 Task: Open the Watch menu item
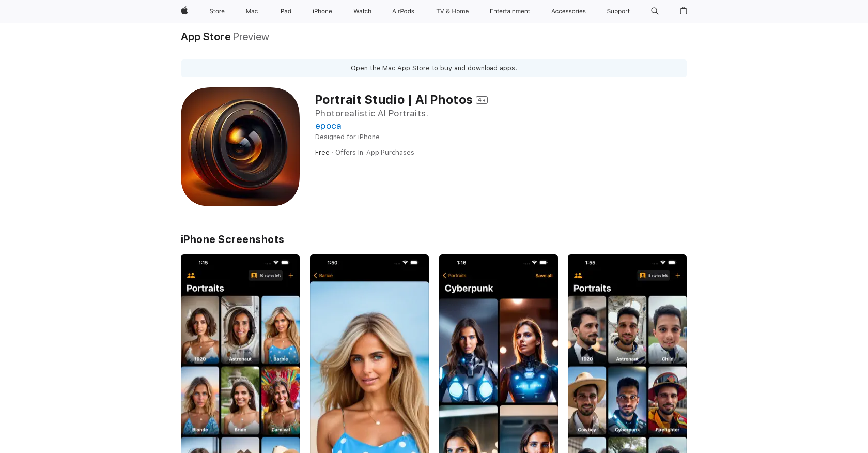coord(363,11)
